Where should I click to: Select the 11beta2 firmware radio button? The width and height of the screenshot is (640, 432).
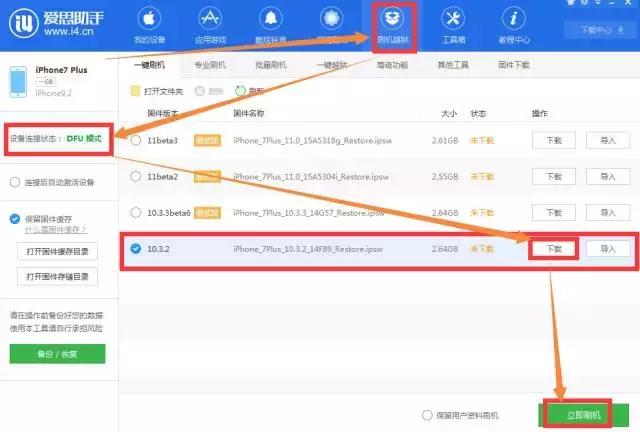coord(136,176)
